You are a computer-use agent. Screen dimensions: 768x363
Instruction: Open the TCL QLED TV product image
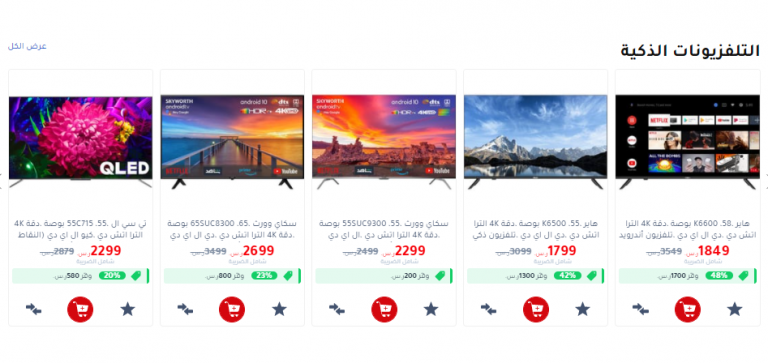pyautogui.click(x=80, y=142)
